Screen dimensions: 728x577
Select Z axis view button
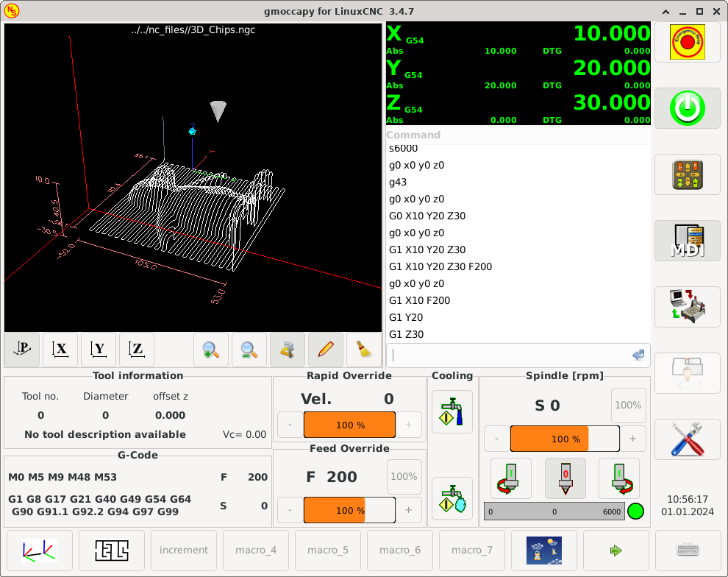(x=137, y=350)
